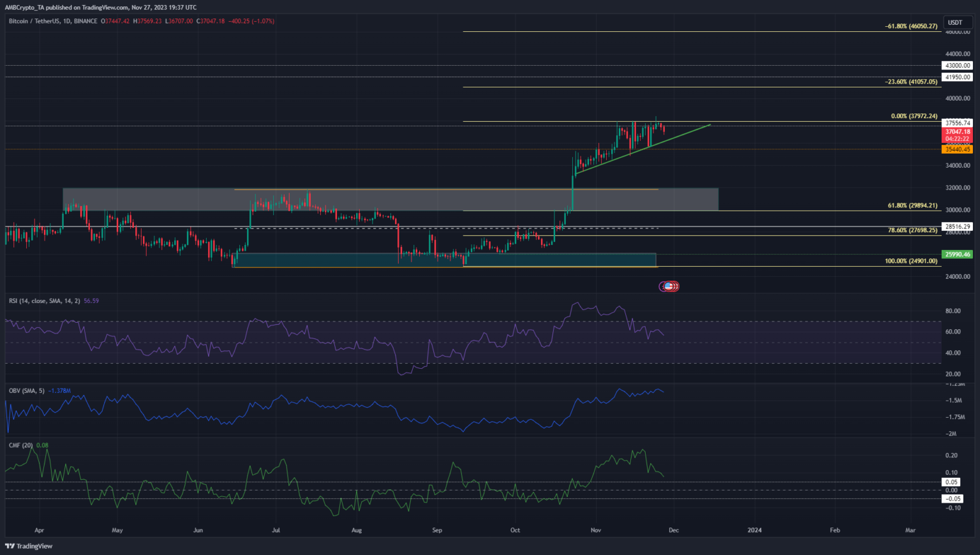This screenshot has width=980, height=555.
Task: Toggle the 1D timeframe in the legend
Action: (x=66, y=20)
